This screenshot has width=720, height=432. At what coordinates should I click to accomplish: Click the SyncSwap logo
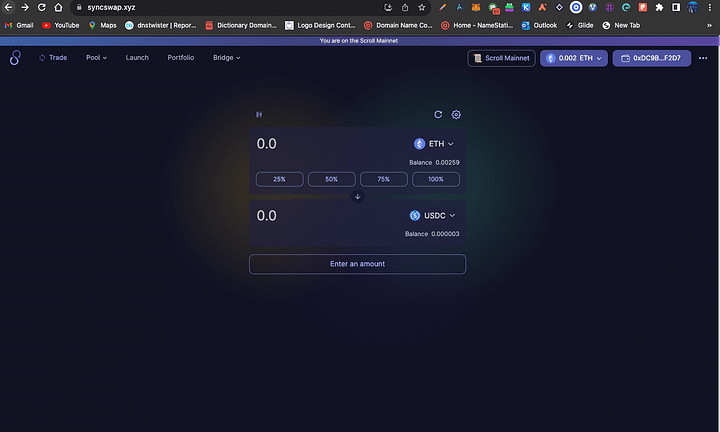coord(15,58)
